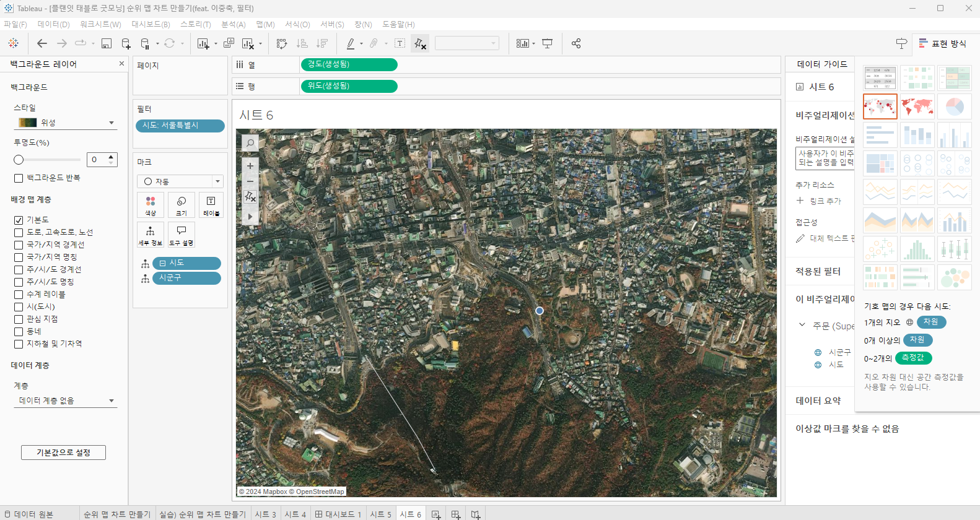Enable the 주/시/도 경계선 layer

19,269
